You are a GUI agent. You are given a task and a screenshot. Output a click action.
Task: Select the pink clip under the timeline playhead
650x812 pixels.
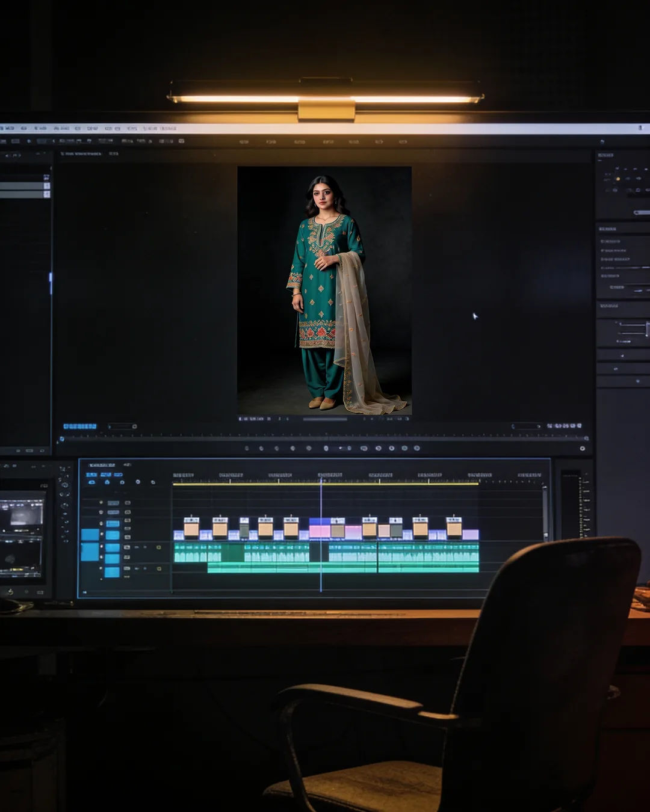(x=320, y=532)
